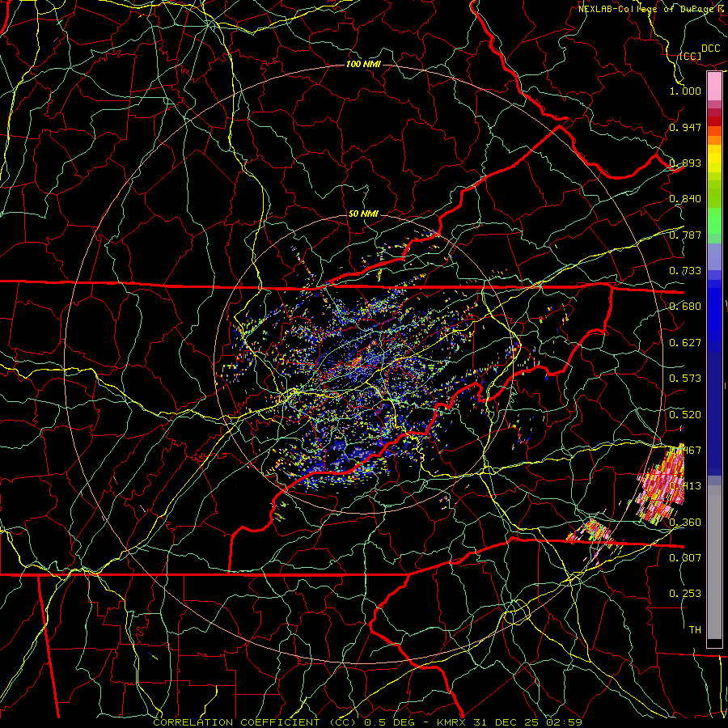Click the 0.680 legend value
Viewport: 728px width, 728px height.
point(685,307)
